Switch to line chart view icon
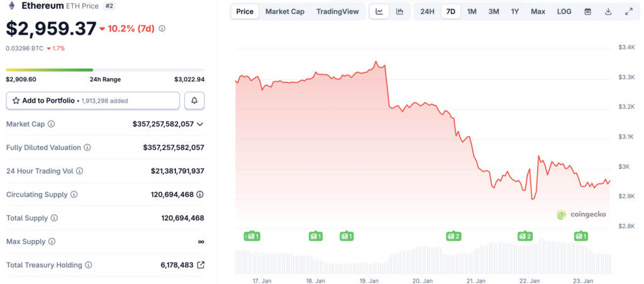The width and height of the screenshot is (644, 284). [379, 11]
